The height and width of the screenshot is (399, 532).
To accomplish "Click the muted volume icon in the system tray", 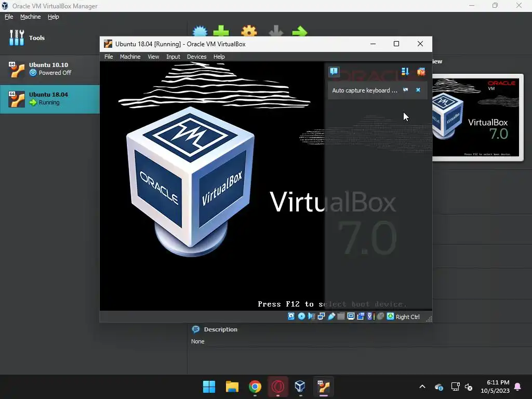I will click(x=469, y=387).
